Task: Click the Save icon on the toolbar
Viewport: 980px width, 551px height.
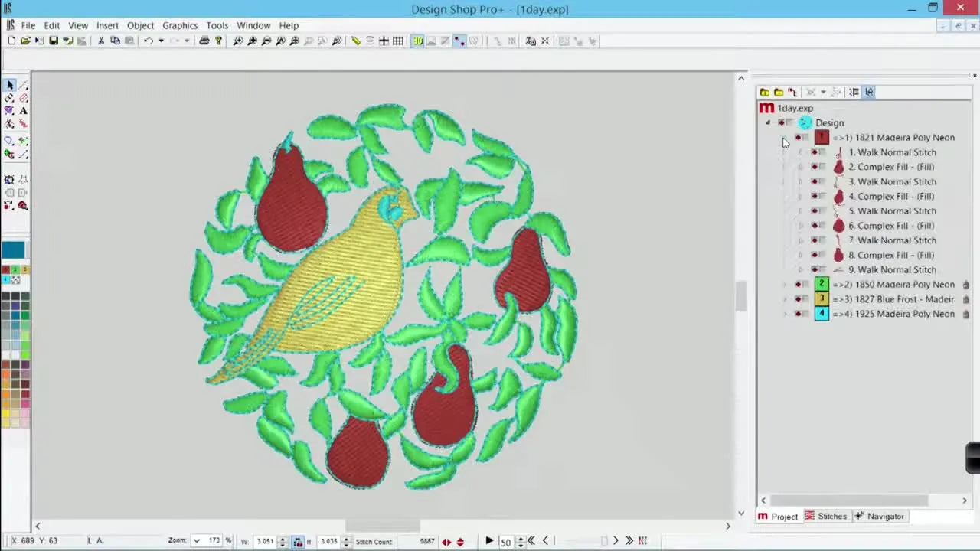Action: (x=54, y=41)
